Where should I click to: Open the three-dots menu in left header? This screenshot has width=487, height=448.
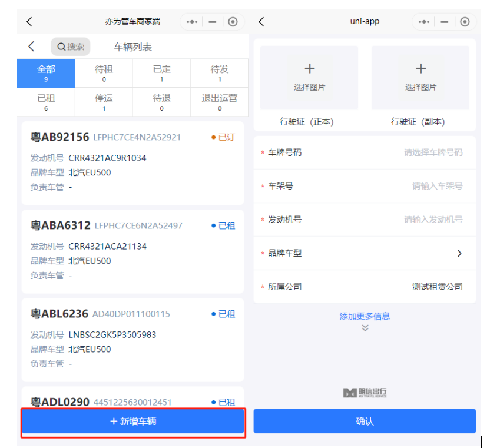click(192, 22)
